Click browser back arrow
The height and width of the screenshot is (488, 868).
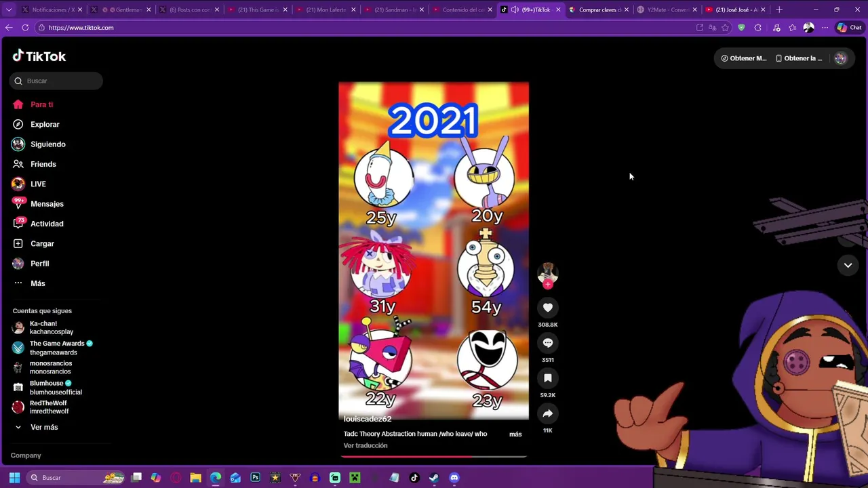click(x=9, y=28)
